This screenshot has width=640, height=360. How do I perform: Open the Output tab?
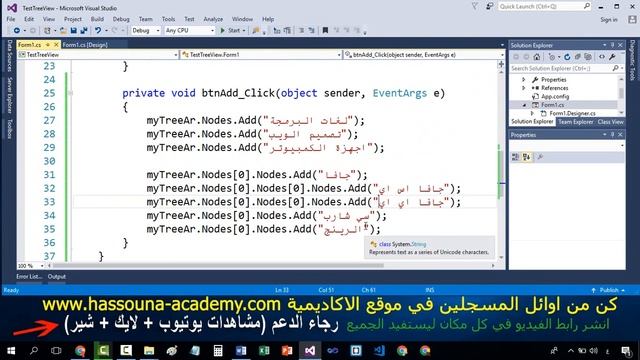tap(57, 277)
